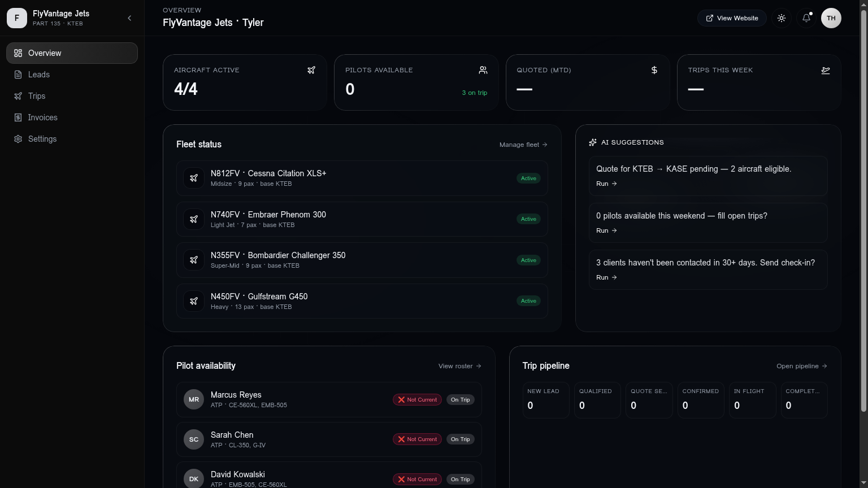Click the N812FV Cessna Citation plane icon
This screenshot has width=868, height=488.
coord(194,178)
